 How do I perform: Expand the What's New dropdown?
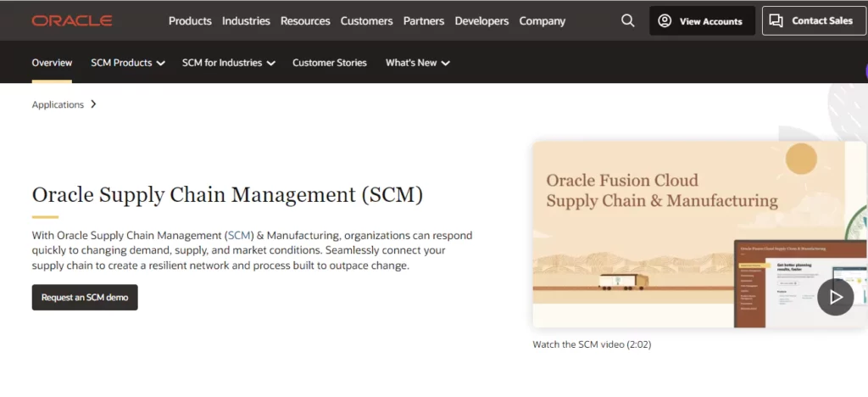coord(417,63)
